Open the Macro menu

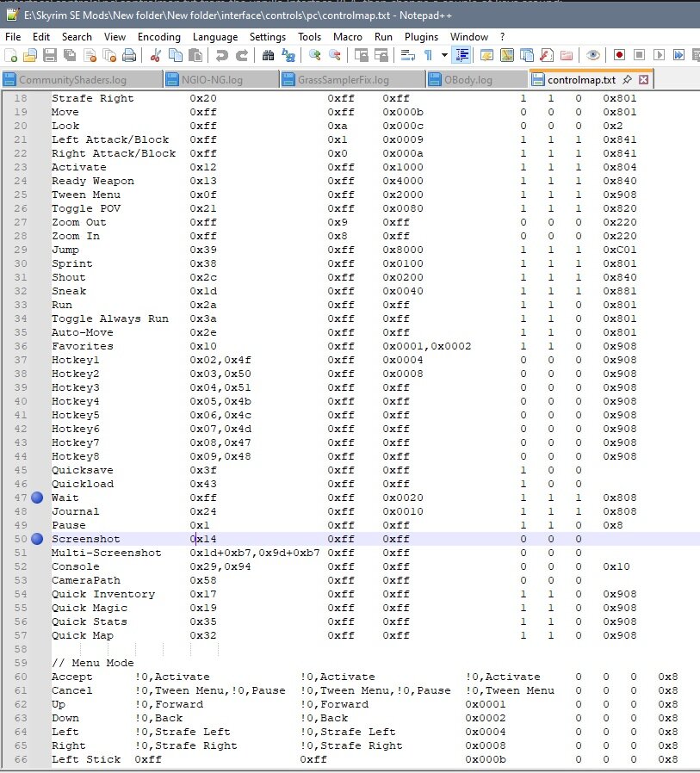pos(348,37)
